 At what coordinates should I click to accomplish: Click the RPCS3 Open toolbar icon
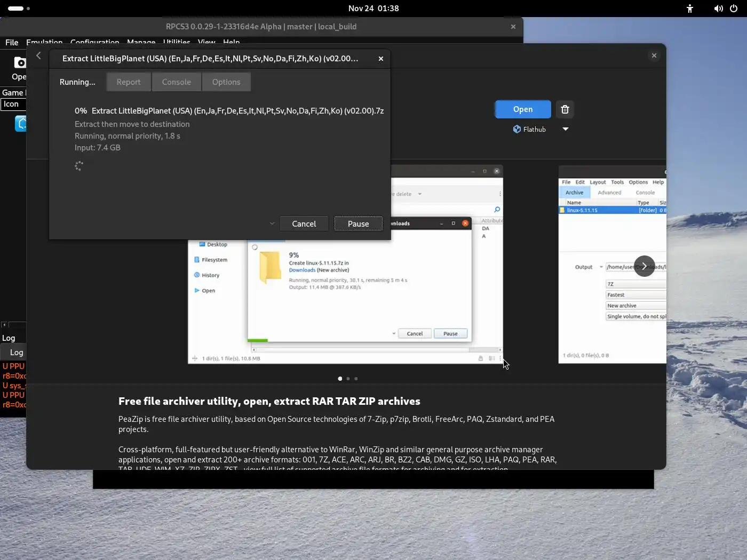pos(19,68)
